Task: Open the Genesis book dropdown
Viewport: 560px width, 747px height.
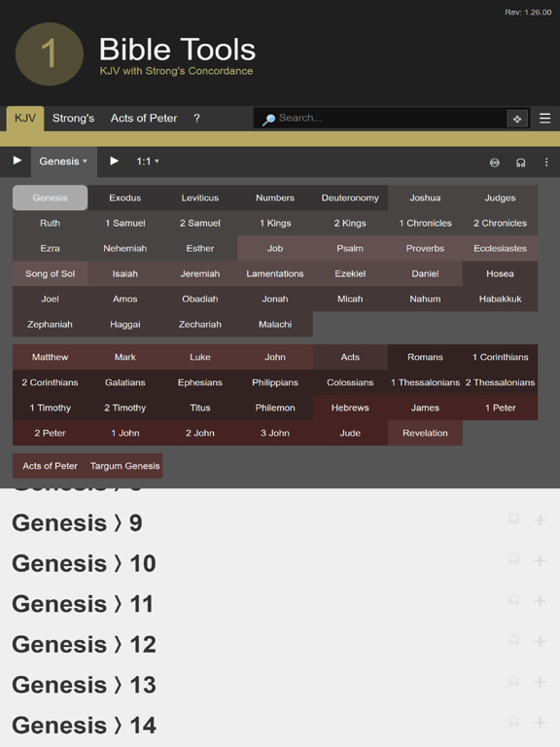Action: coord(64,161)
